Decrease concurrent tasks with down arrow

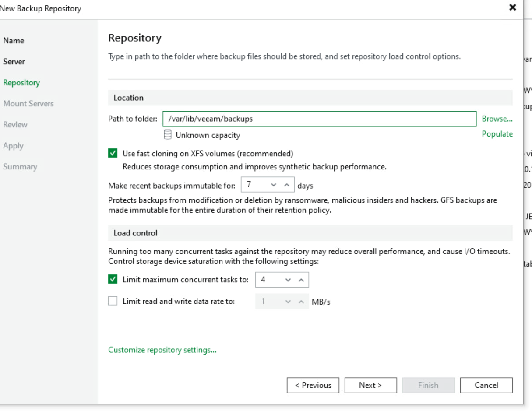pyautogui.click(x=288, y=280)
